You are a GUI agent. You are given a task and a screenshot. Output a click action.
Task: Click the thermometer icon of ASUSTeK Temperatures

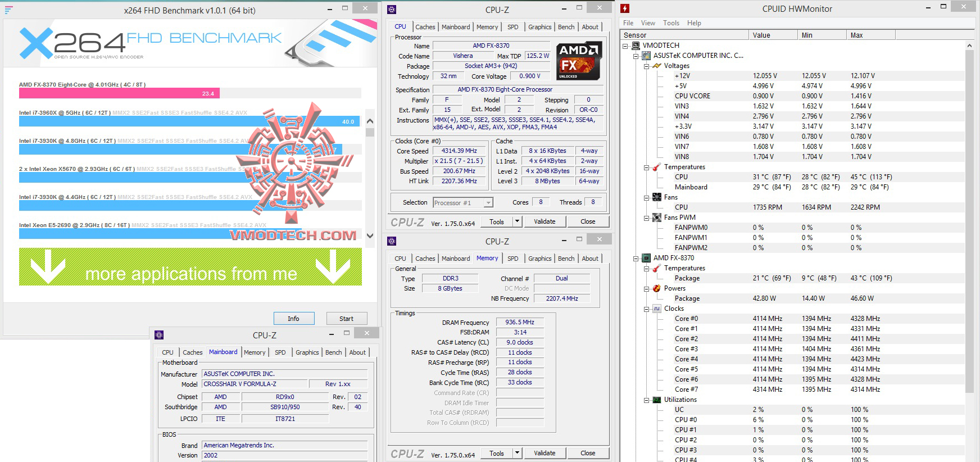coord(656,167)
